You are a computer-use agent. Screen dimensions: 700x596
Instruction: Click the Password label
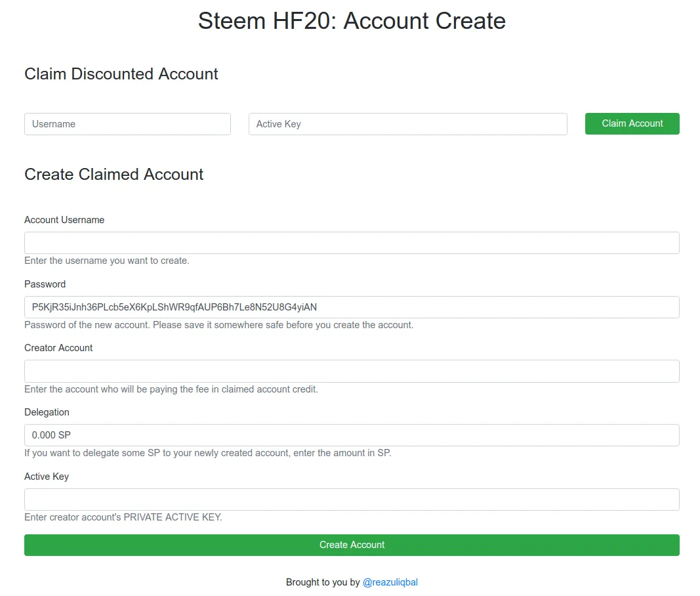tap(45, 284)
